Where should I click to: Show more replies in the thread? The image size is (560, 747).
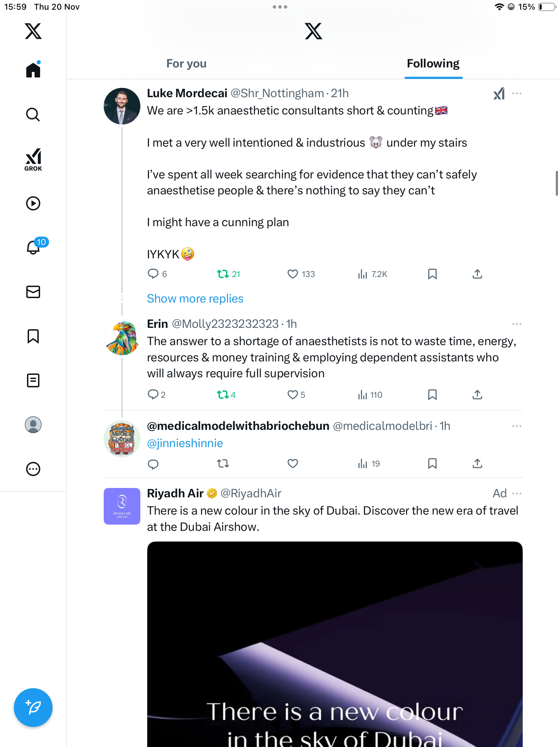click(x=195, y=299)
